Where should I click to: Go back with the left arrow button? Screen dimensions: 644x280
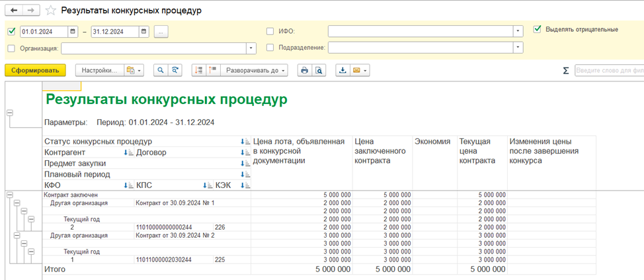(x=15, y=11)
